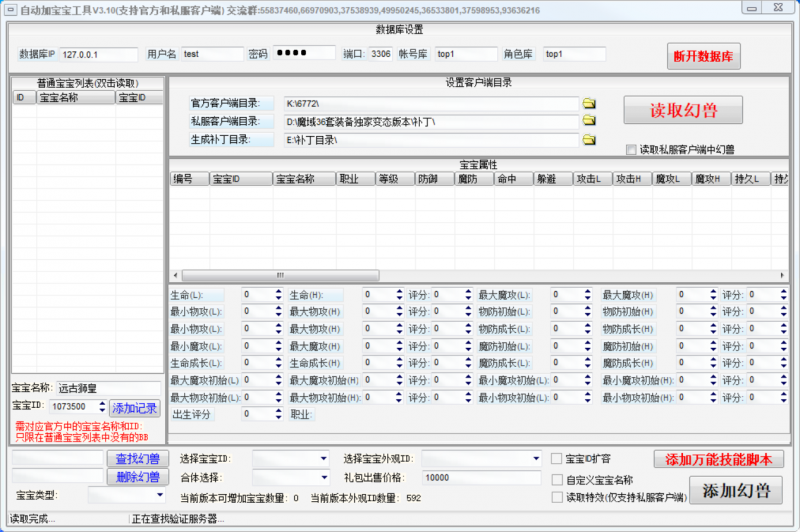800x532 pixels.
Task: Browse for the 官方客户端目录 folder icon
Action: point(589,104)
